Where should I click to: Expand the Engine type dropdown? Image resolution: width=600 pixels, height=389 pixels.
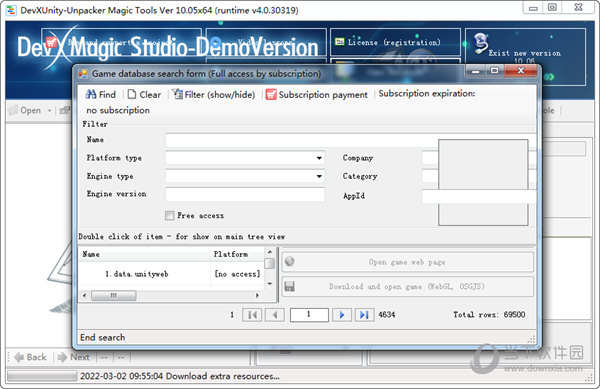319,176
